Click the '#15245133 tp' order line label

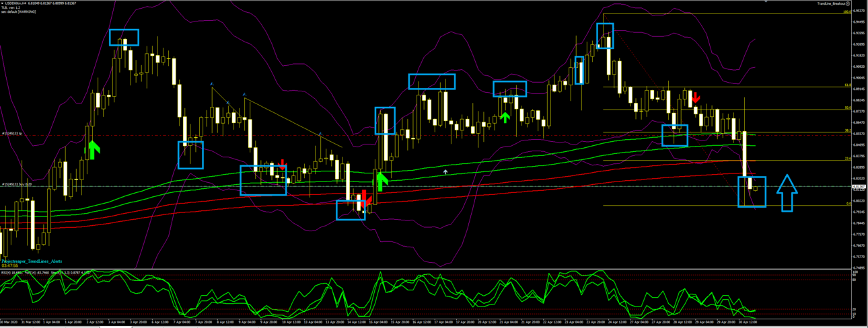point(11,134)
